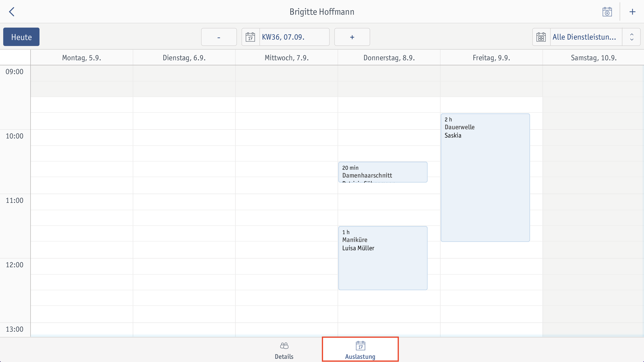This screenshot has width=644, height=362.
Task: Click the 10:00 time label
Action: (14, 136)
